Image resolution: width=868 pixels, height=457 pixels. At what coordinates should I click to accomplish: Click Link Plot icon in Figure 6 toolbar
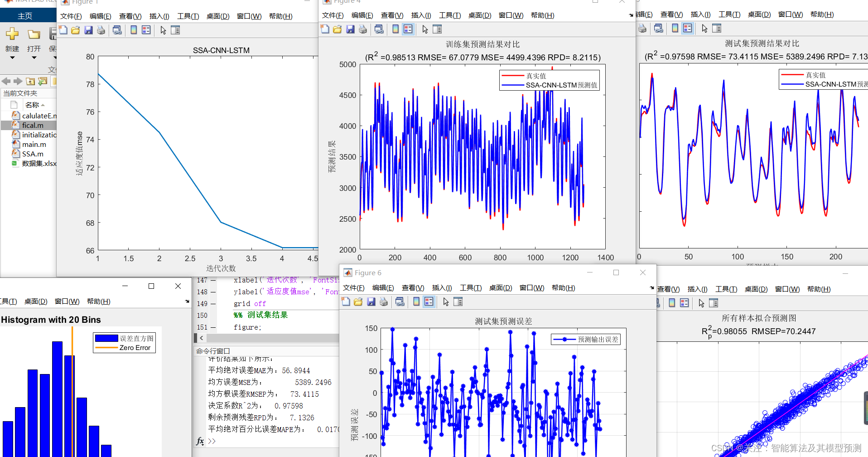[x=400, y=301]
